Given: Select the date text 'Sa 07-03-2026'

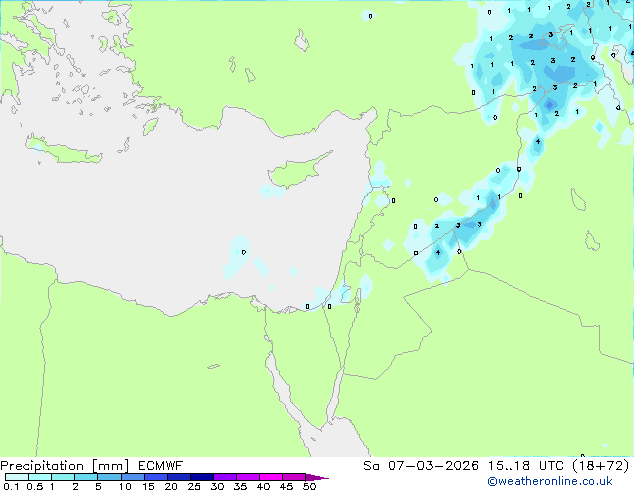Looking at the screenshot, I should (x=421, y=466).
